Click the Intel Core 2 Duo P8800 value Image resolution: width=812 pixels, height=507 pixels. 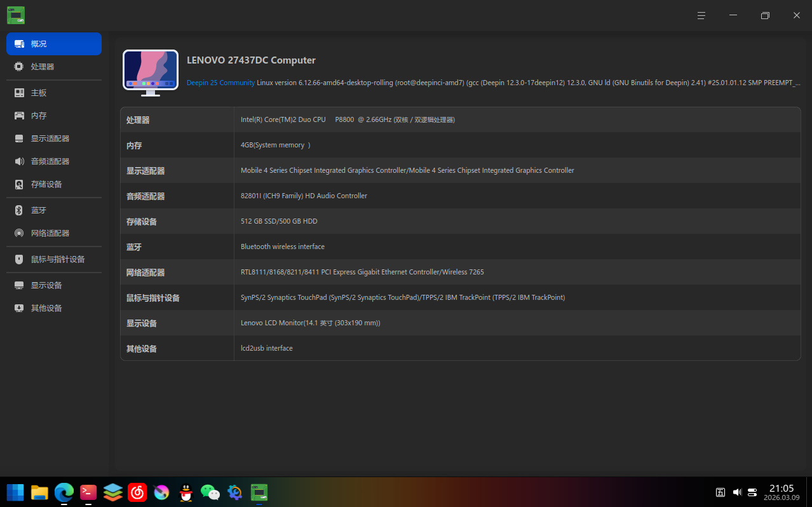348,119
